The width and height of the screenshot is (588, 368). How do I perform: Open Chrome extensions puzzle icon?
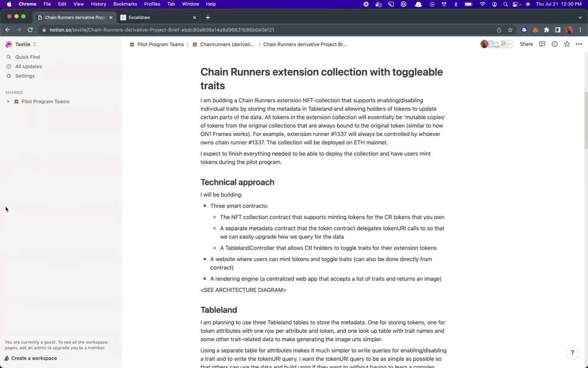546,30
